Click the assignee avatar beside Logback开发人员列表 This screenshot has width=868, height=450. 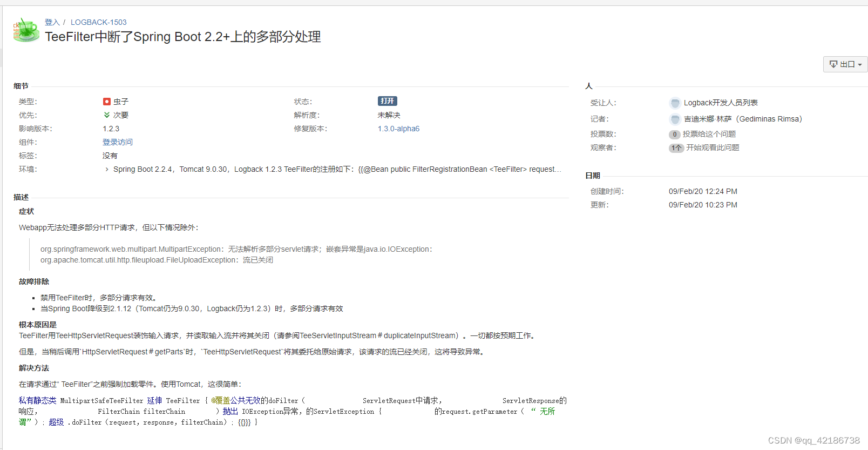[x=675, y=103]
